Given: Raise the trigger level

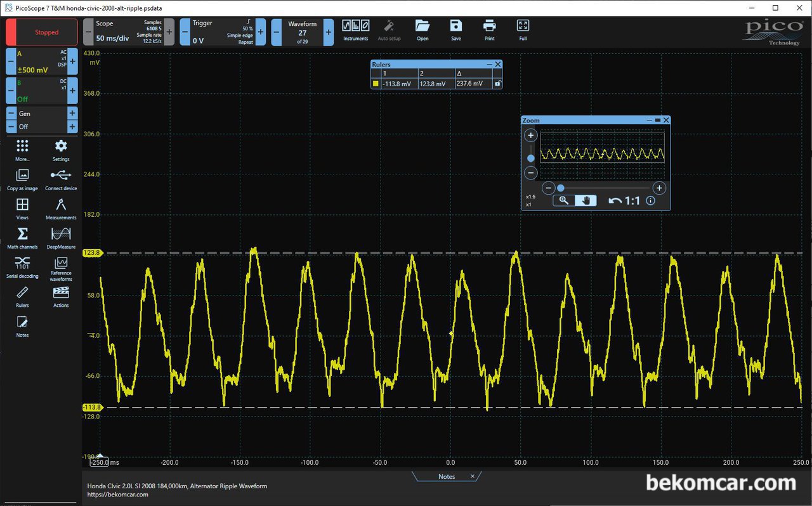Looking at the screenshot, I should [261, 32].
